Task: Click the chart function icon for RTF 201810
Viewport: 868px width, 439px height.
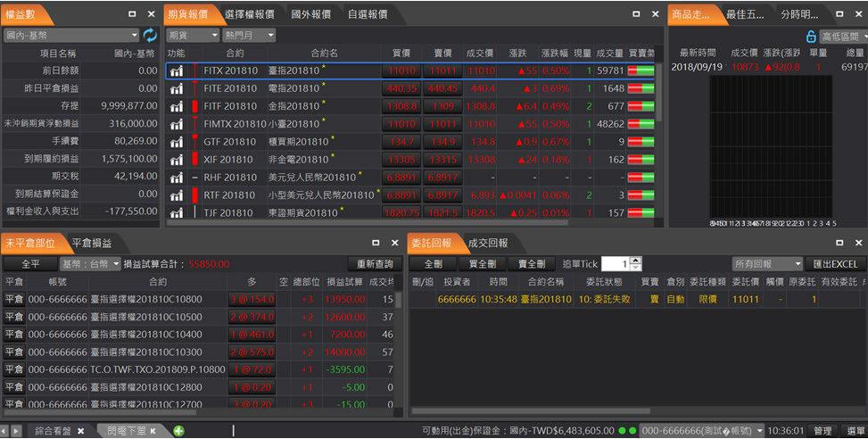Action: coord(177,195)
